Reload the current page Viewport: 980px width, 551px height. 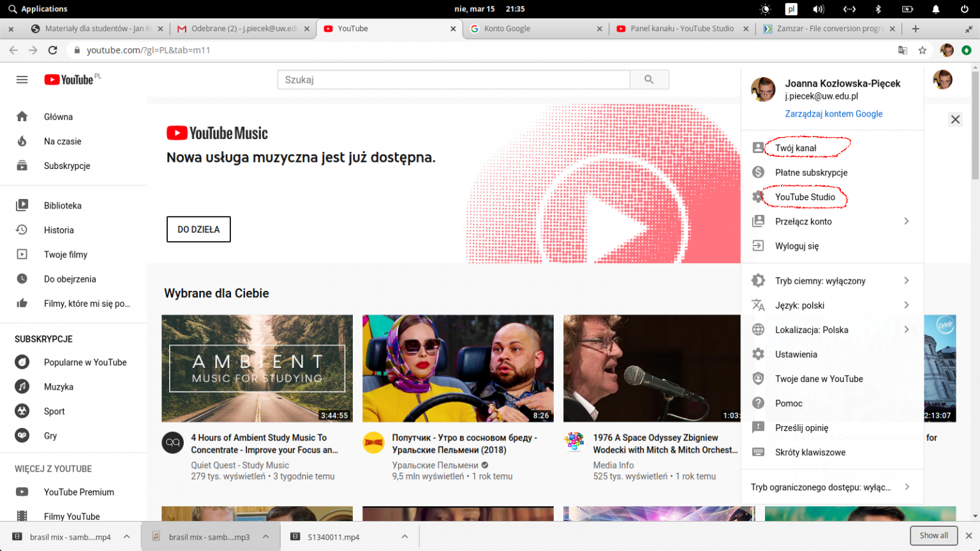[53, 50]
